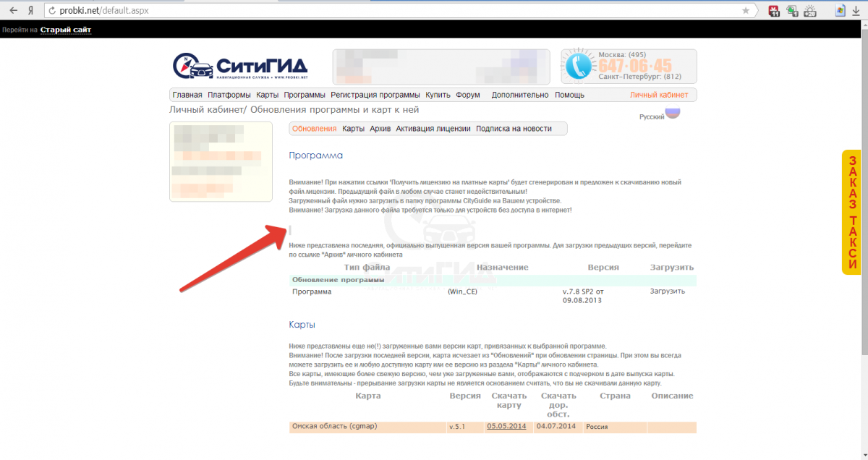
Task: Click the 'Программа' section heading
Action: (315, 156)
